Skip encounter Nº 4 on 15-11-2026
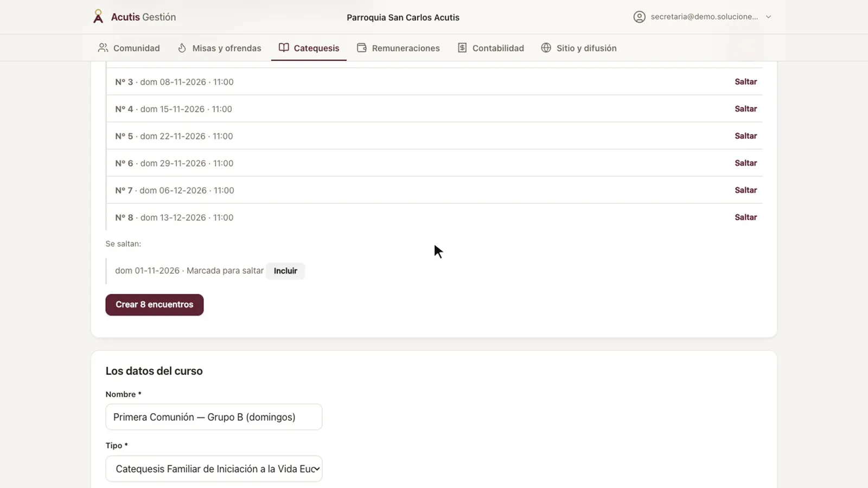868x488 pixels. pos(745,109)
